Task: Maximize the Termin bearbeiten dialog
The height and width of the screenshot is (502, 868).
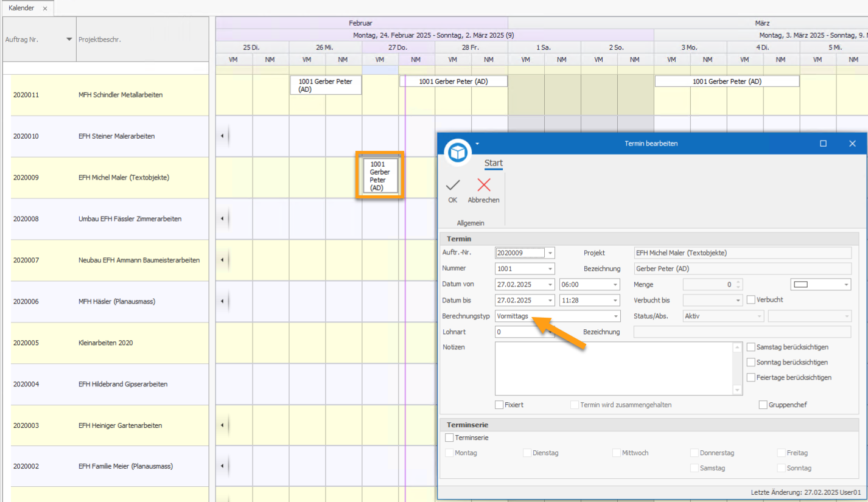Action: 823,144
